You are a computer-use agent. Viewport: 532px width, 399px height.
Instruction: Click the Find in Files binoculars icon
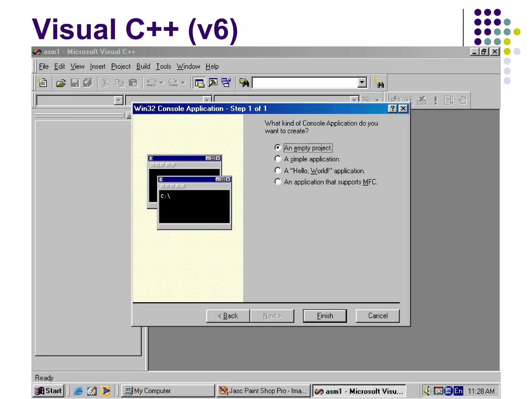point(244,83)
